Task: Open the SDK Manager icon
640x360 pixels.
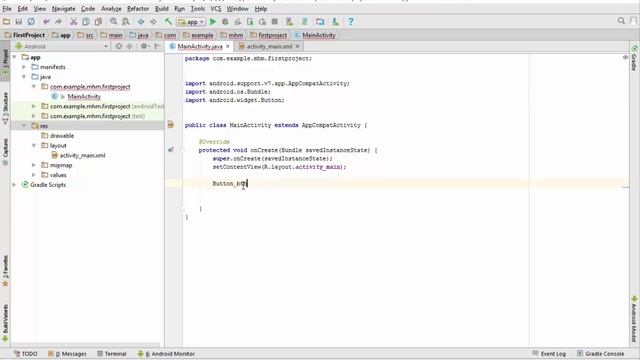Action: coord(335,22)
